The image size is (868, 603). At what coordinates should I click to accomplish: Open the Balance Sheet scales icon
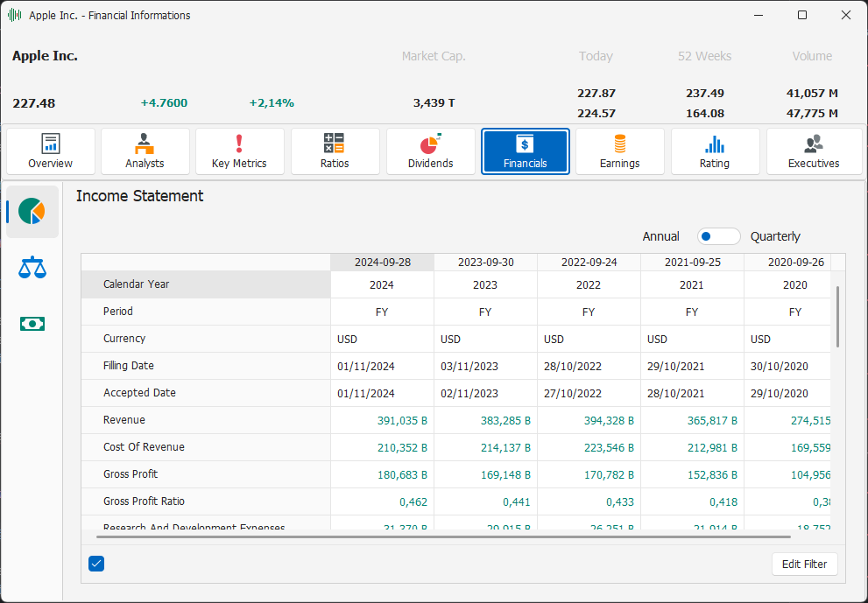tap(32, 267)
